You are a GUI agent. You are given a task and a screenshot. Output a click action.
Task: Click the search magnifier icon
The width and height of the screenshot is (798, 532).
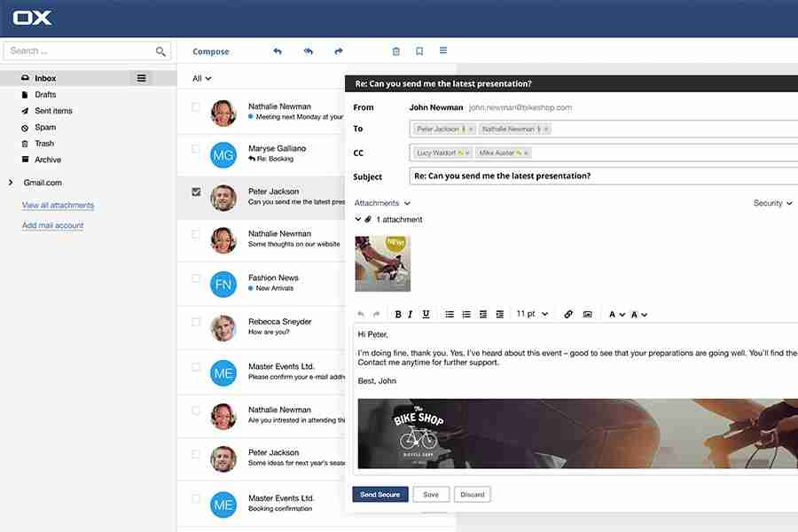(160, 51)
